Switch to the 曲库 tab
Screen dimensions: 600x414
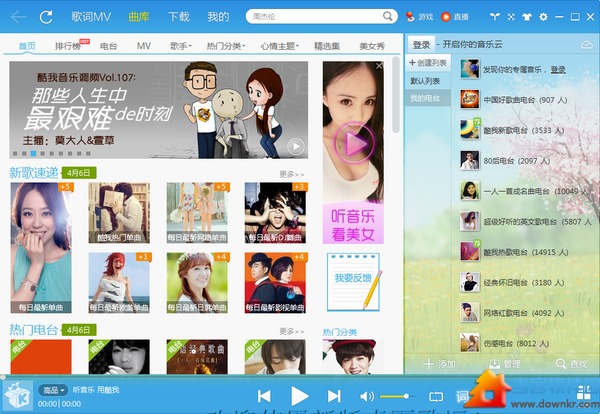click(x=139, y=17)
